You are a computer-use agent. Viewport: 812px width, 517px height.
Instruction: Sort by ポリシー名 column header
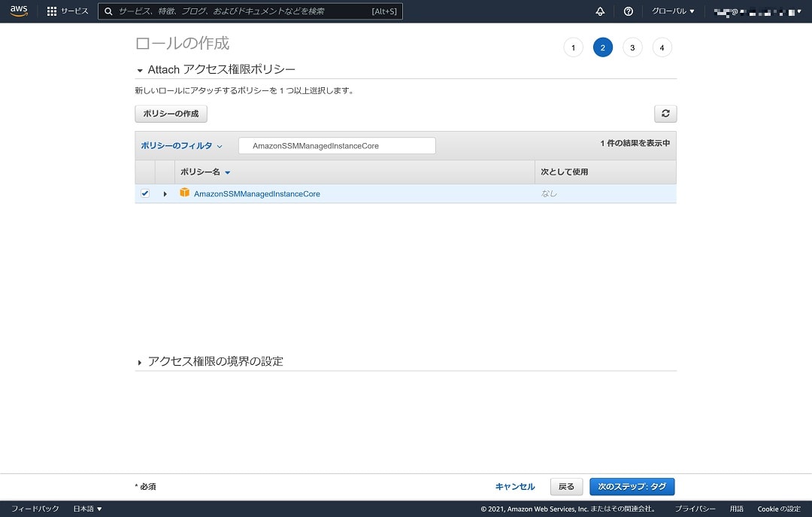point(205,172)
